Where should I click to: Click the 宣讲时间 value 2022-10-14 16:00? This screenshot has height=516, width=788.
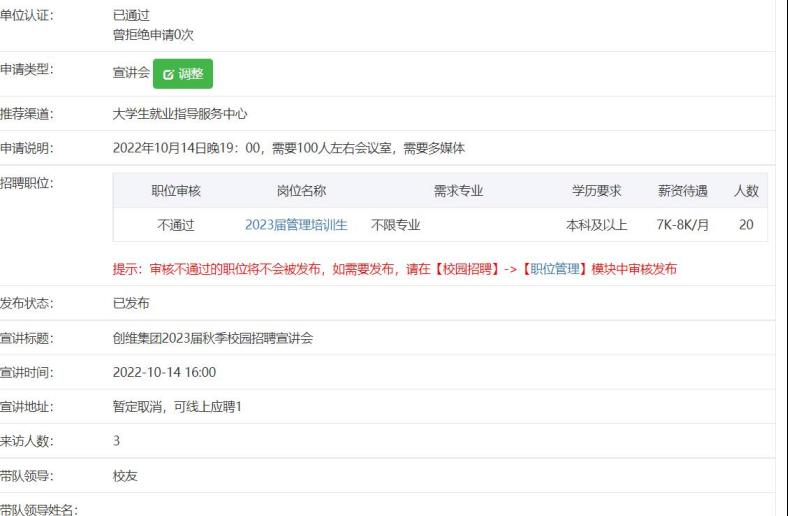pos(164,373)
